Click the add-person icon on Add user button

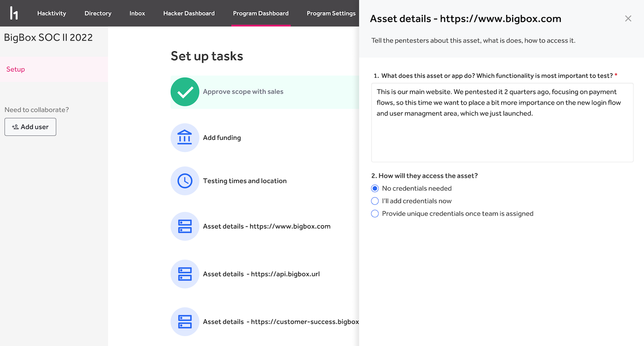[15, 126]
